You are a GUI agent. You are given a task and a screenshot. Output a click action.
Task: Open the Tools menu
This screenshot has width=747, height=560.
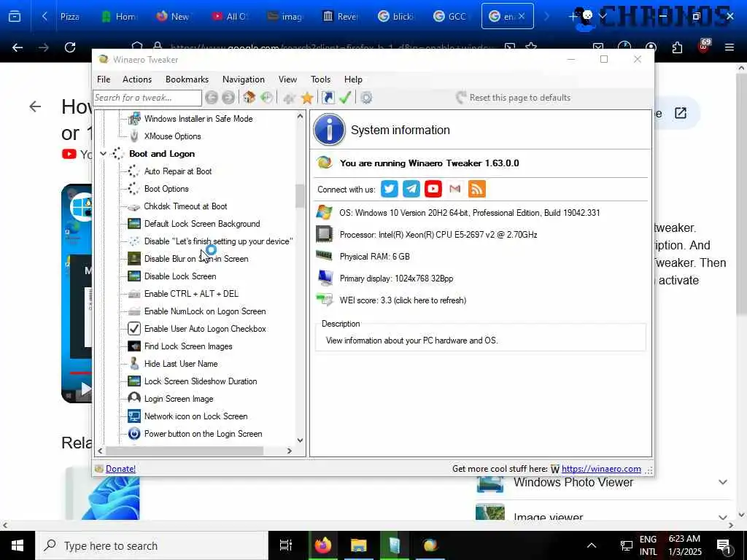point(321,79)
